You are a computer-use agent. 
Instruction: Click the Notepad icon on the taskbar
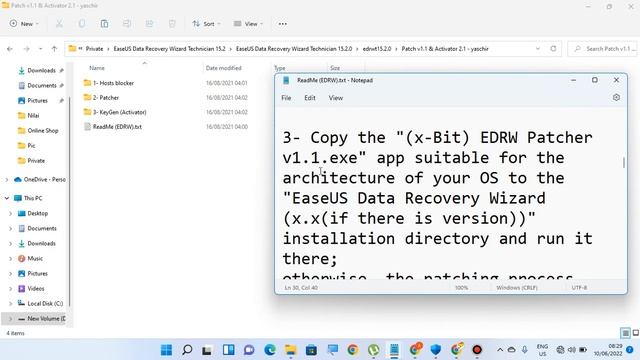pos(394,350)
